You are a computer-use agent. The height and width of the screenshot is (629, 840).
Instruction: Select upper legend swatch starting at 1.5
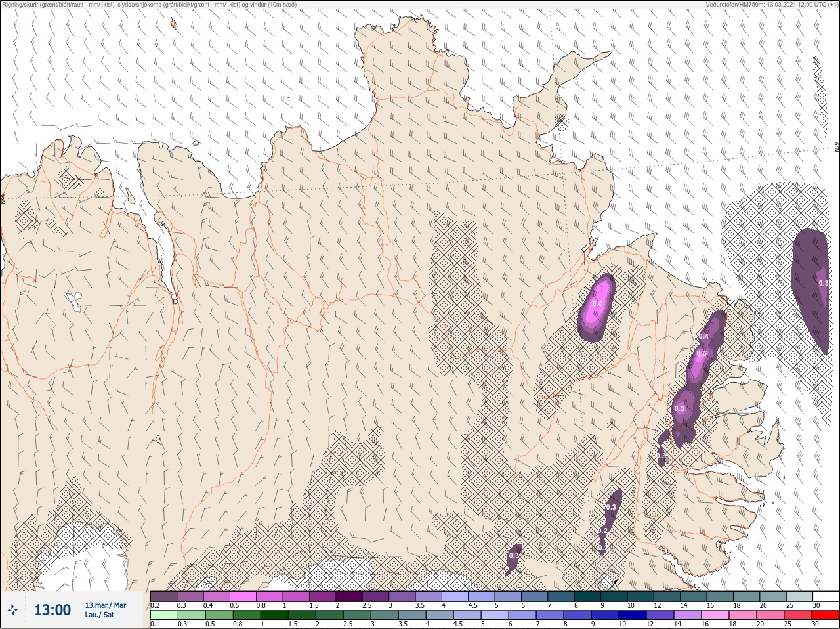click(323, 596)
